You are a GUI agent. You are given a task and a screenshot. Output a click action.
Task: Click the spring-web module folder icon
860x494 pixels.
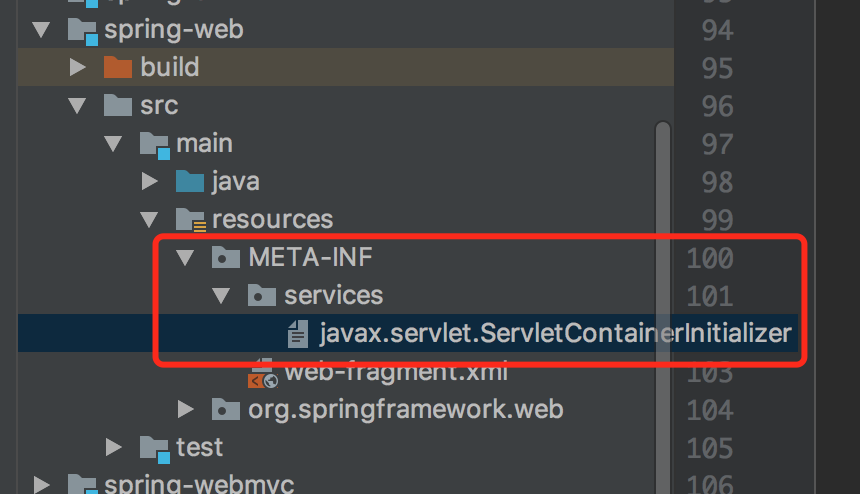[x=82, y=30]
